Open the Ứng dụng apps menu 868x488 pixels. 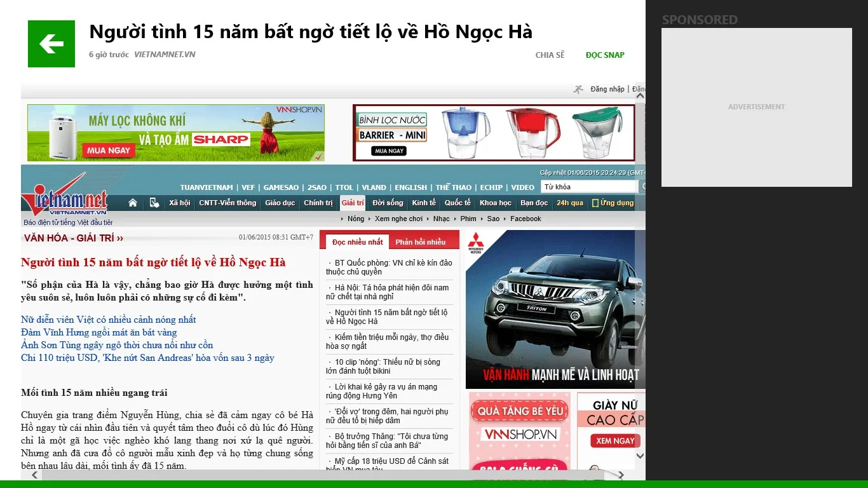[613, 203]
